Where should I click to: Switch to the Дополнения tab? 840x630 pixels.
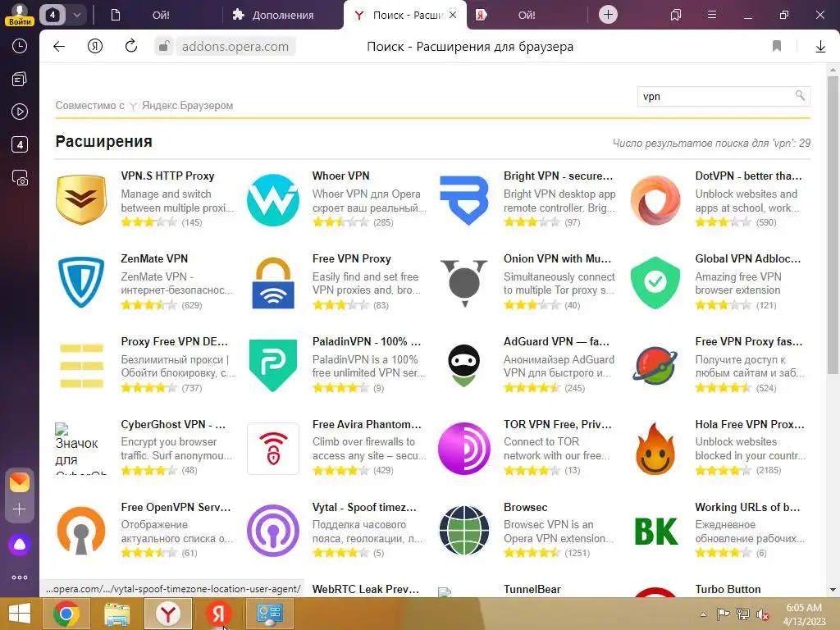coord(282,15)
